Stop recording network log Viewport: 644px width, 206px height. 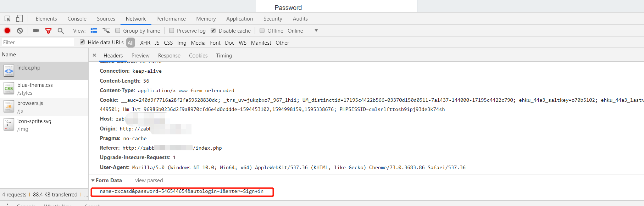7,31
